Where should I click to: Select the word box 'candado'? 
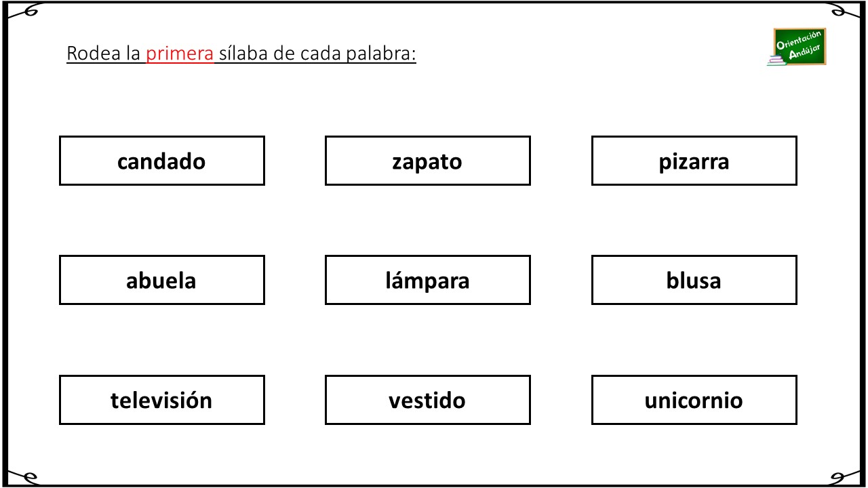[162, 161]
